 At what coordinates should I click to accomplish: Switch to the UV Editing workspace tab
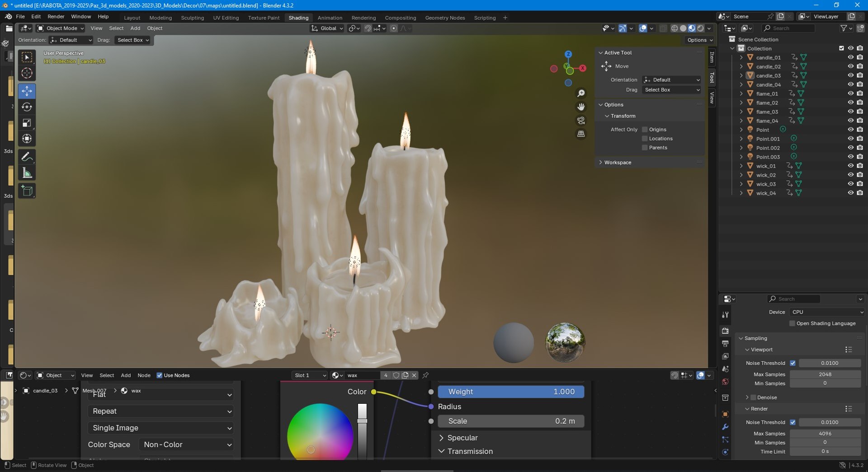tap(226, 18)
